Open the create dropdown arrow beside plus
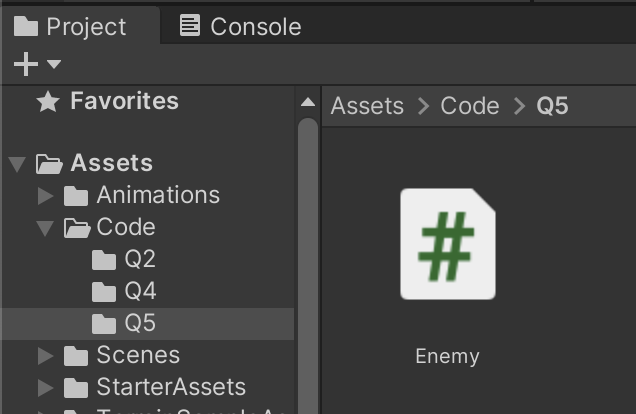 coord(54,65)
